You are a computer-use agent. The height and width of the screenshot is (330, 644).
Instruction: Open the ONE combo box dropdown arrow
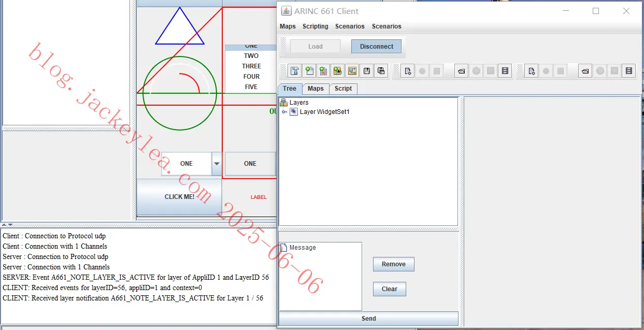point(217,164)
